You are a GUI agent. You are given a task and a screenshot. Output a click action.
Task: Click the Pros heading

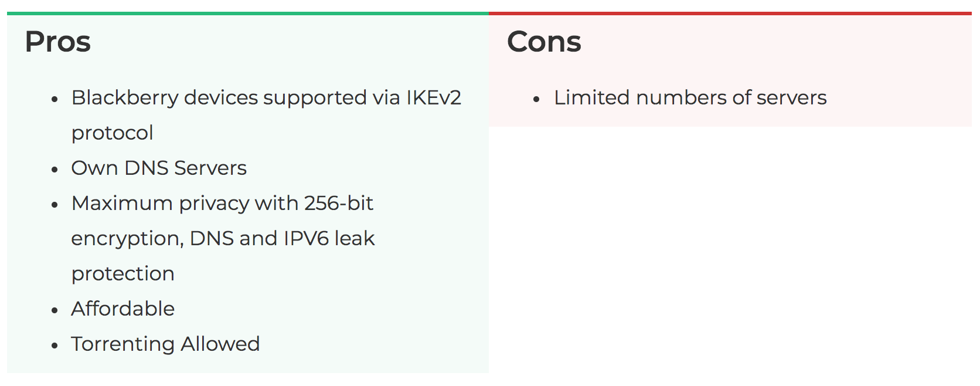coord(58,42)
